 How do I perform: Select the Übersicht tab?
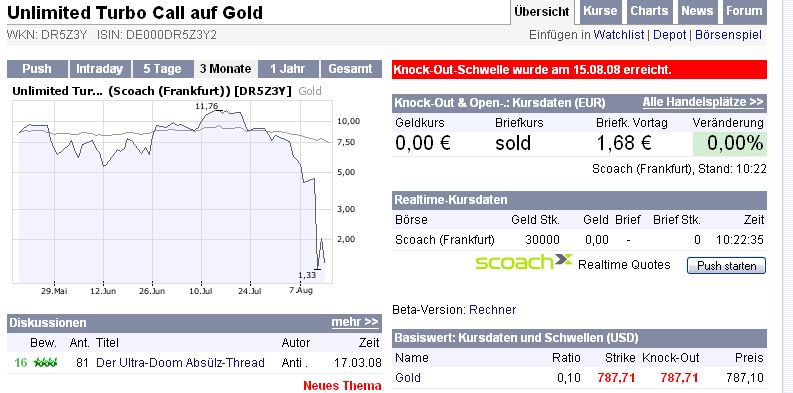[x=542, y=12]
